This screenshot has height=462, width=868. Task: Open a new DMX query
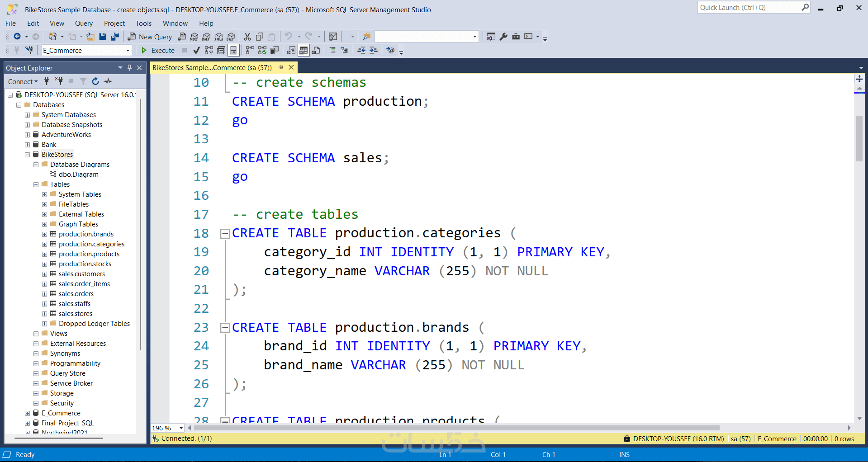[x=206, y=37]
